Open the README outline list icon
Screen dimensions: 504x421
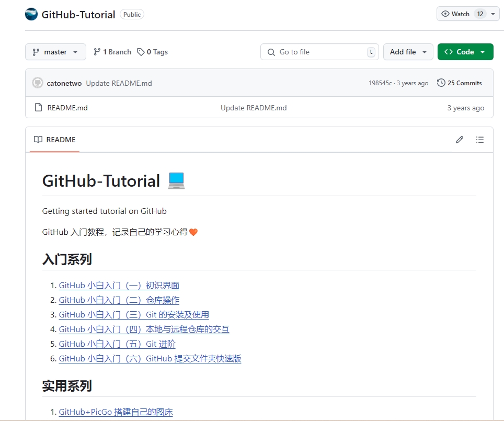[480, 140]
